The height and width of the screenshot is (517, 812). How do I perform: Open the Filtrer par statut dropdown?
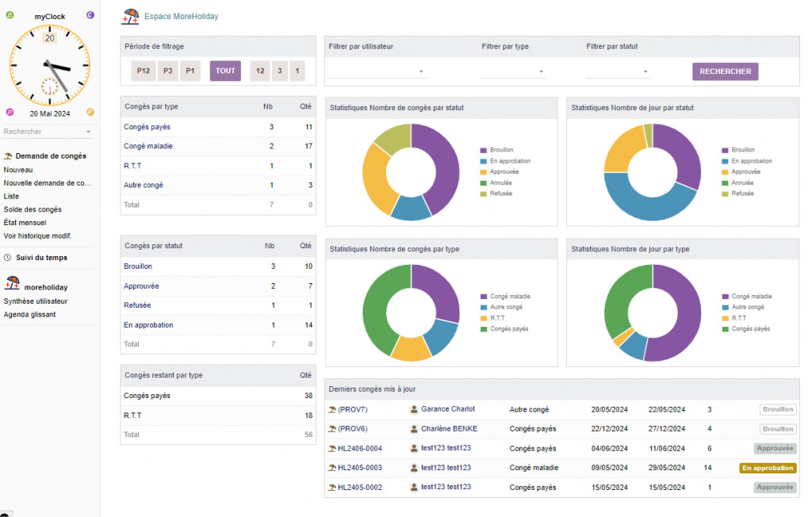[x=618, y=72]
